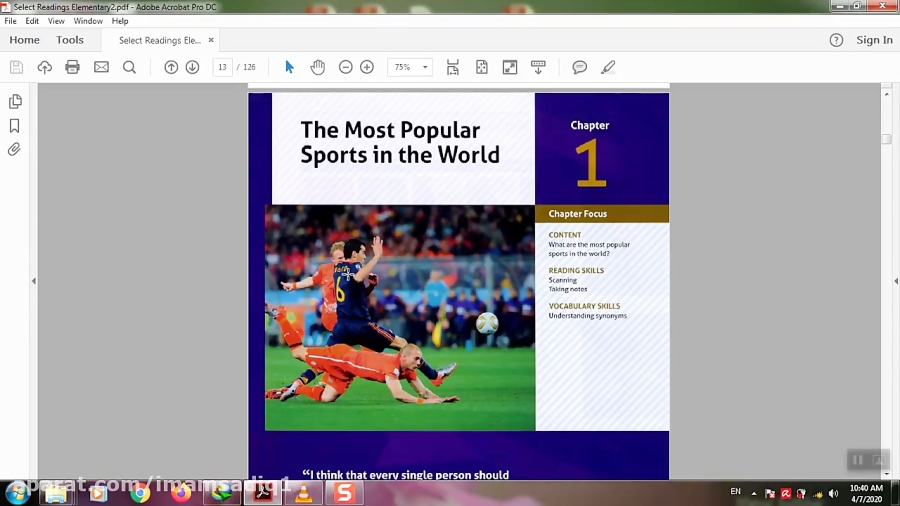This screenshot has height=506, width=900.
Task: Click the Print file icon
Action: pos(72,67)
